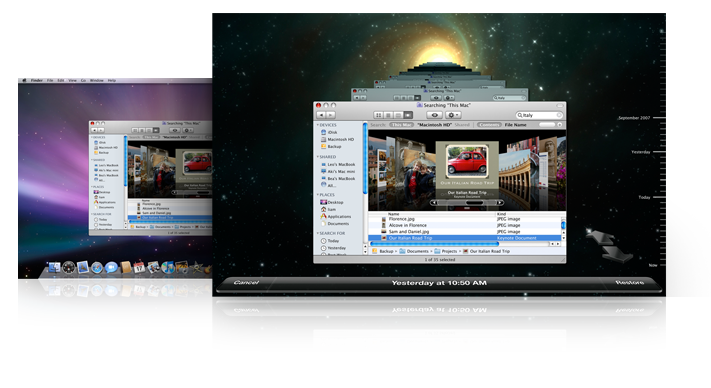Switch to column view
This screenshot has width=711, height=388.
[398, 115]
